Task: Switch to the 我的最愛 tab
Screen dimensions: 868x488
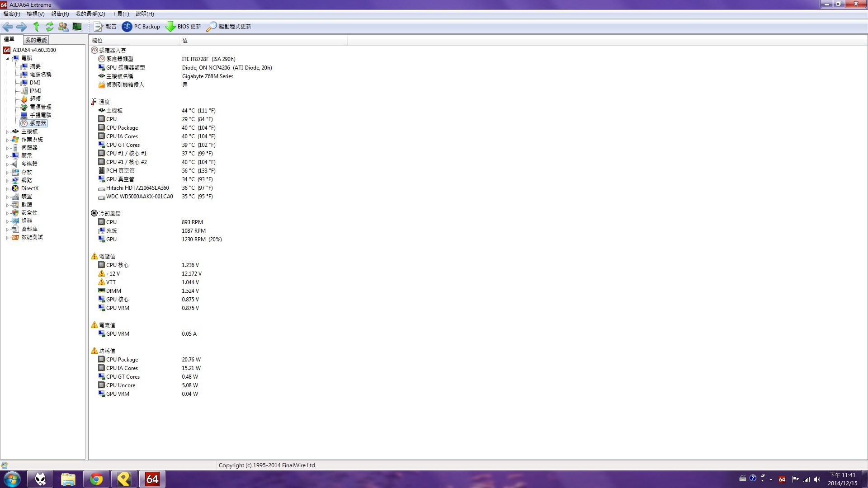Action: (36, 40)
